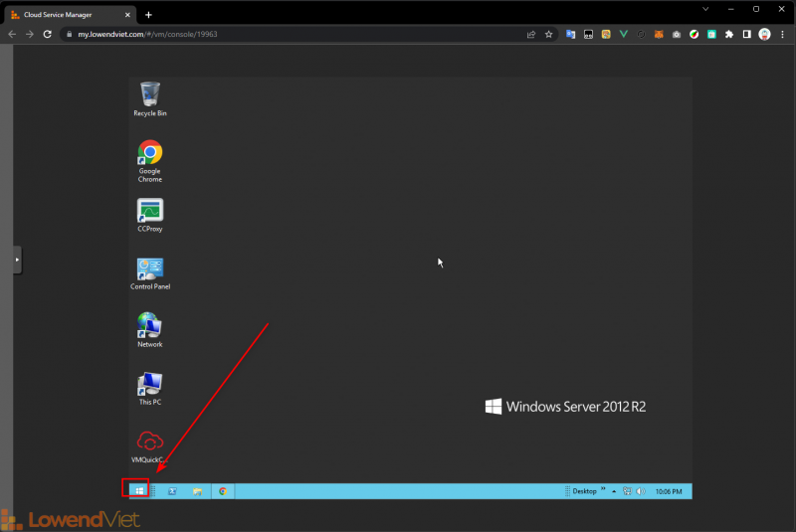796x532 pixels.
Task: Open the tab search dropdown arrow
Action: pos(705,9)
